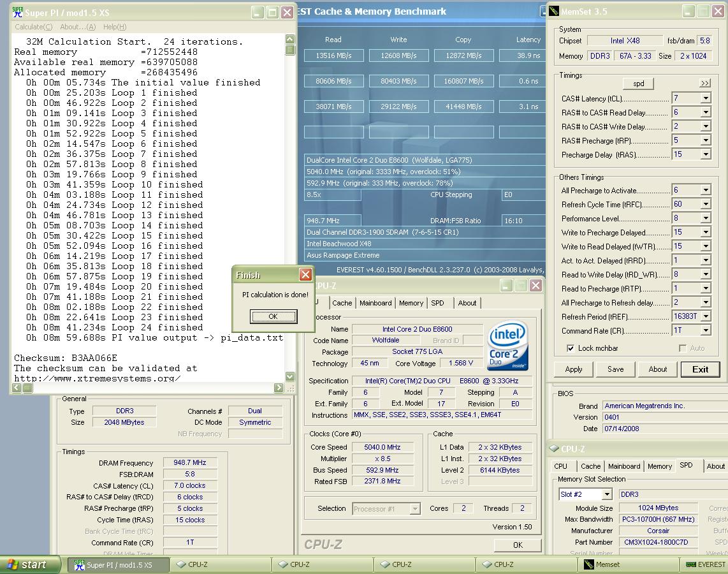This screenshot has width=728, height=574.
Task: Click Apply button in MemSet
Action: coord(573,369)
